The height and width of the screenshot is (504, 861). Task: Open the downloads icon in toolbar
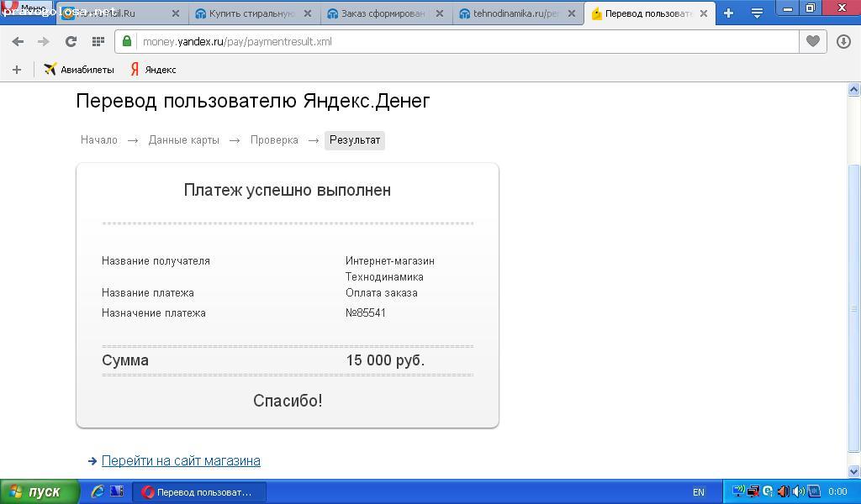coord(843,41)
